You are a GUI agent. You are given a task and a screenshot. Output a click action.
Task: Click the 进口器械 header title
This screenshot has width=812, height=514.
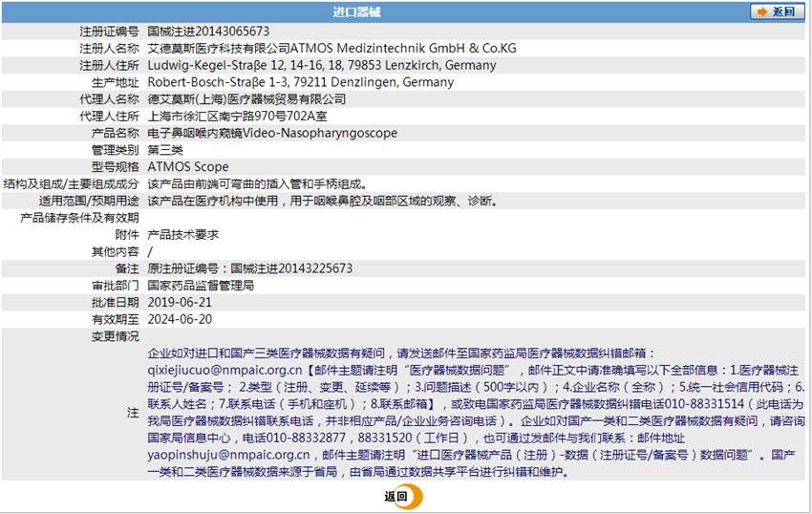tap(356, 11)
